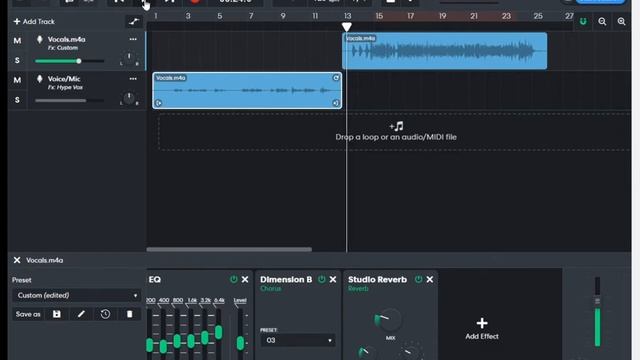
Task: Click the EQ 3.2k band slider
Action: point(205,337)
